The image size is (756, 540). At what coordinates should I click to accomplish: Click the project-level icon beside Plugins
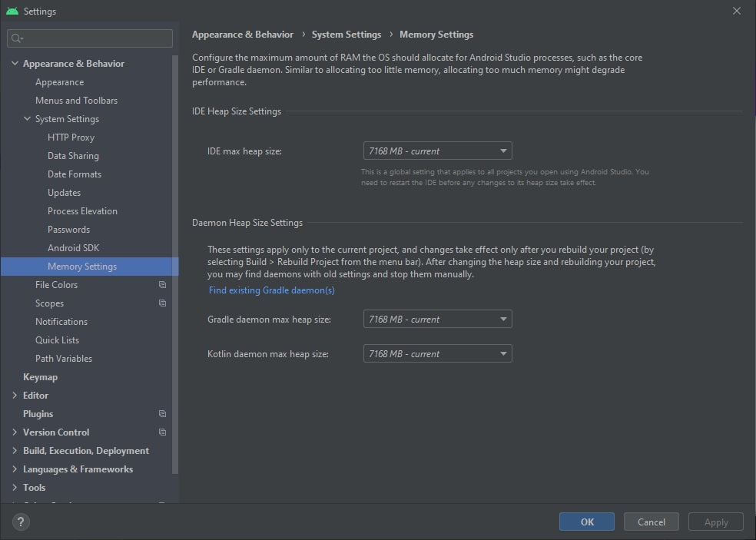pyautogui.click(x=162, y=414)
